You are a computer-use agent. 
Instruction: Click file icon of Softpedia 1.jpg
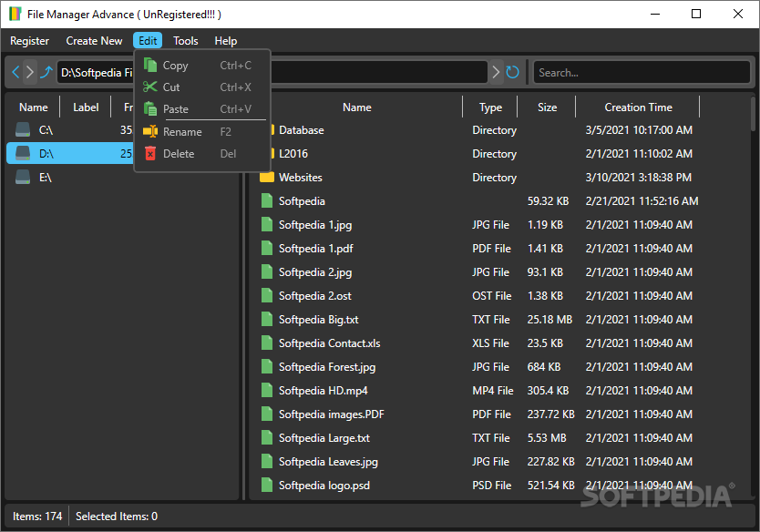267,224
